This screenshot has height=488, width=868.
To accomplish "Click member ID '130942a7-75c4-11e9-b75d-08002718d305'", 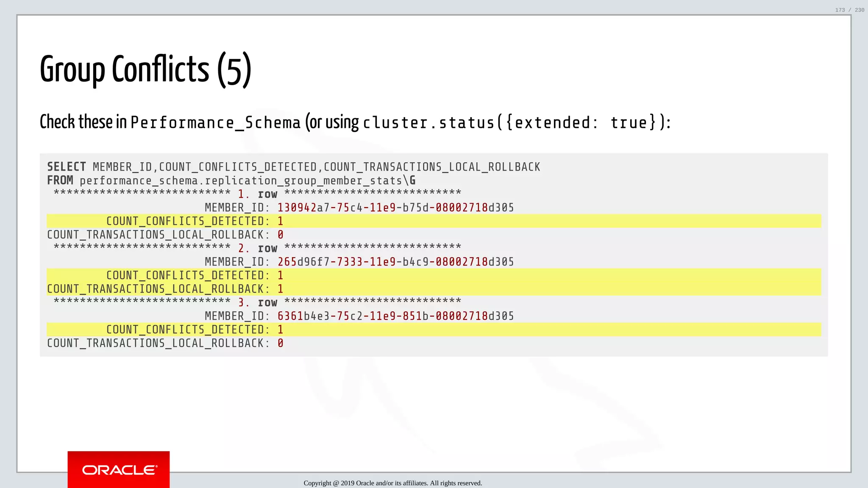I will coord(396,208).
